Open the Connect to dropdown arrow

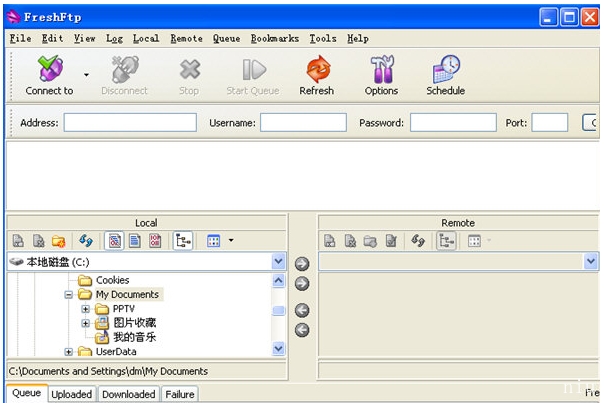87,75
